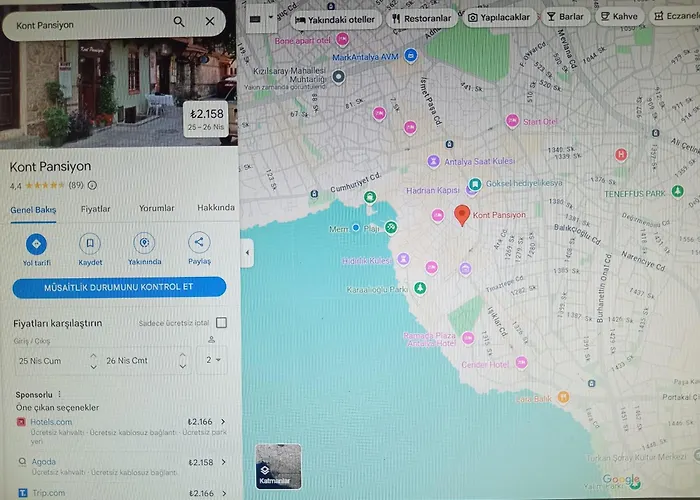
Task: Collapse the side panel arrow
Action: (247, 253)
